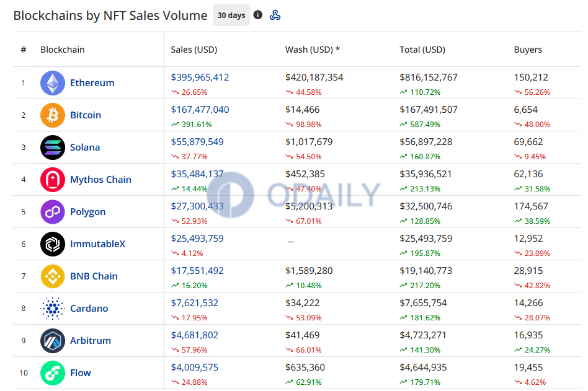Click the Mythos Chain logo icon

53,180
